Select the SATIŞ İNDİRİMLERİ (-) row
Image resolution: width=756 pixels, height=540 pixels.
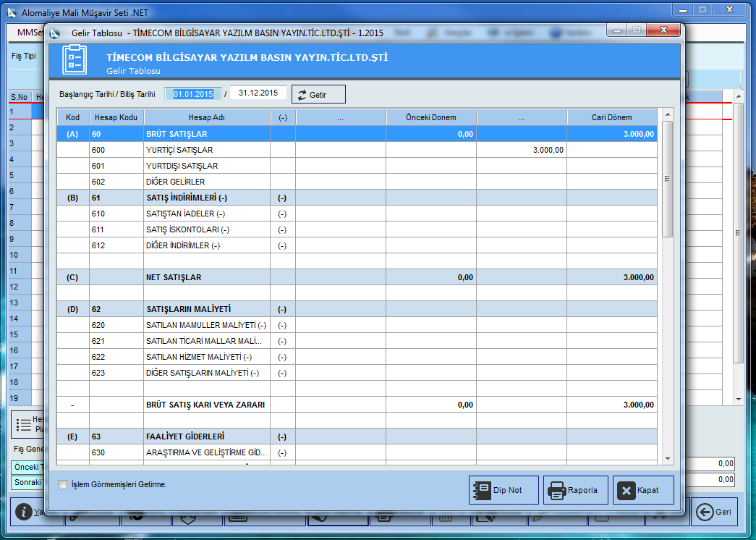tap(357, 198)
